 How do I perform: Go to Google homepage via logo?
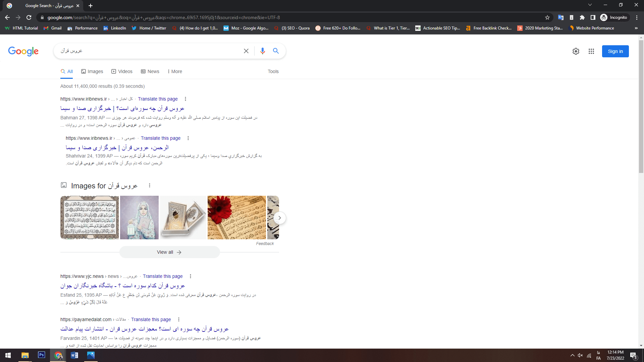(23, 51)
